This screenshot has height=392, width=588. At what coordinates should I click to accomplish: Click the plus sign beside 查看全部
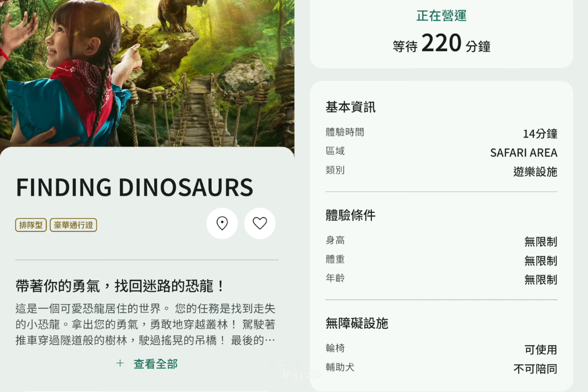pos(120,363)
